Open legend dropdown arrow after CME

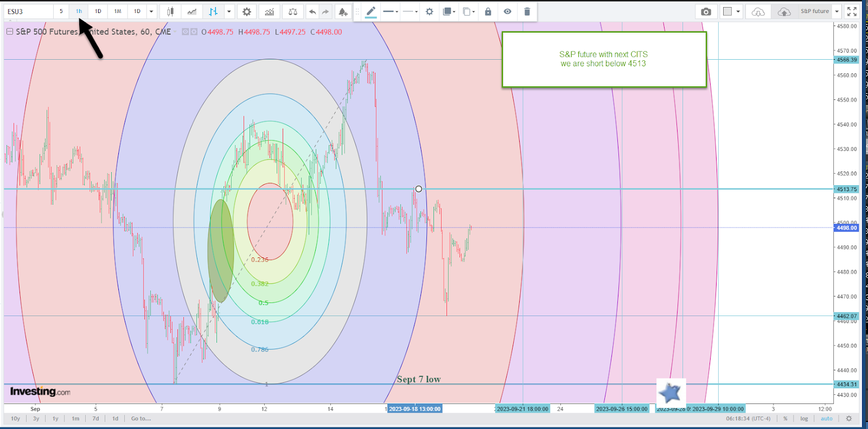[175, 32]
